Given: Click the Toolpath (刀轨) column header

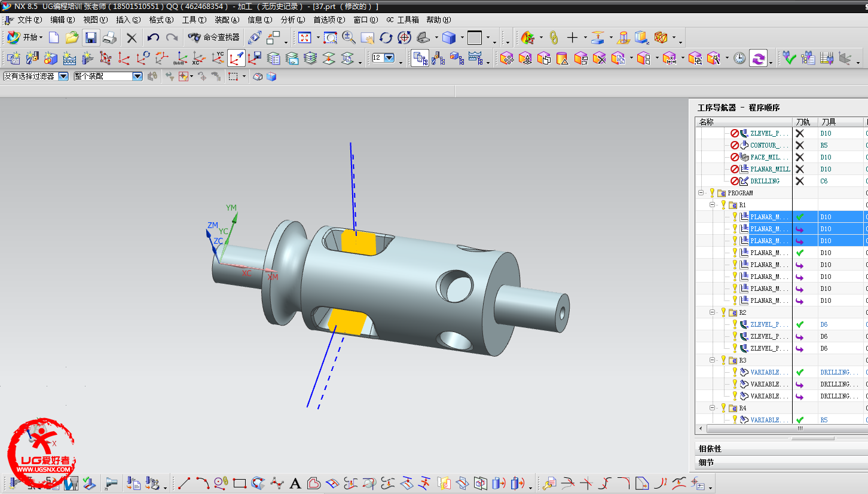Looking at the screenshot, I should click(x=805, y=122).
